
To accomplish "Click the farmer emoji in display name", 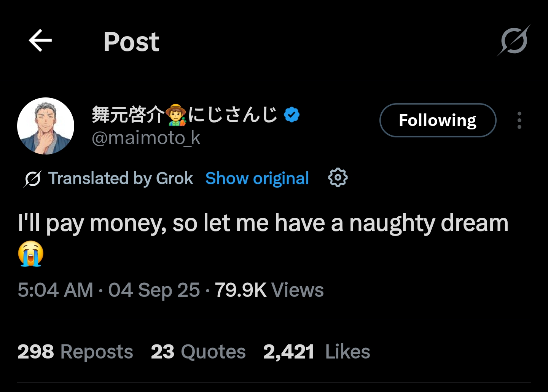I will click(x=176, y=115).
